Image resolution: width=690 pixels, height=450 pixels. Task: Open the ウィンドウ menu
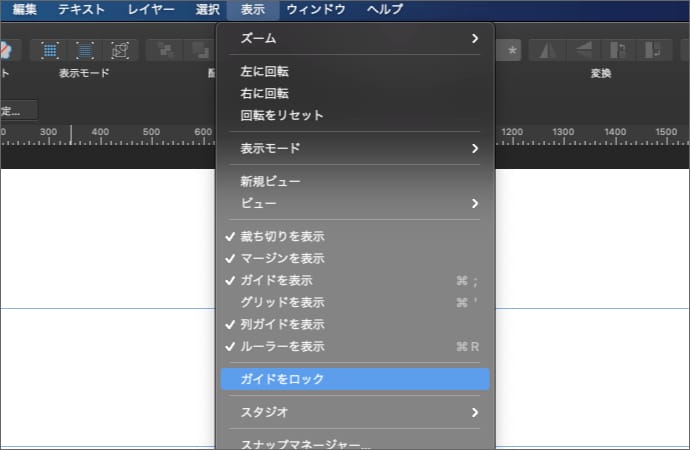pos(315,10)
